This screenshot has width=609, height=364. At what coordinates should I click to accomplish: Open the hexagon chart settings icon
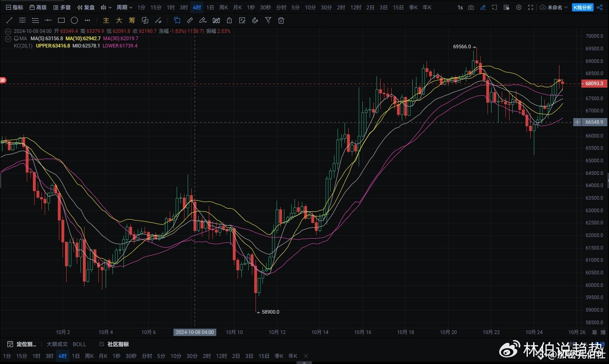(x=519, y=7)
